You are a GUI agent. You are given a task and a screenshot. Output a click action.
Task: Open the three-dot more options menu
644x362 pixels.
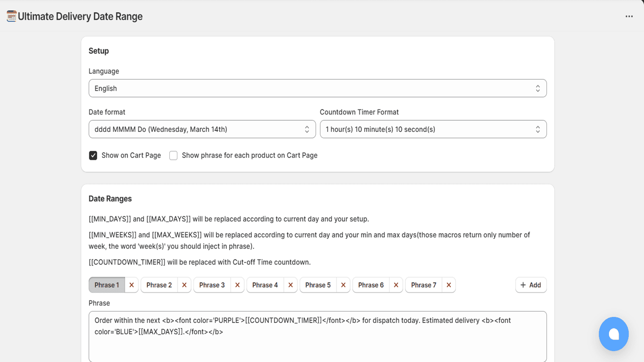pos(629,16)
